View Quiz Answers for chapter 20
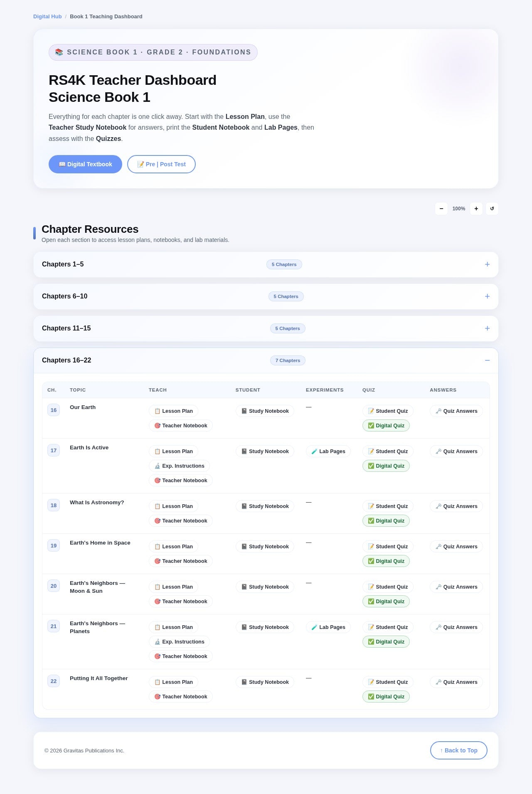 point(456,587)
